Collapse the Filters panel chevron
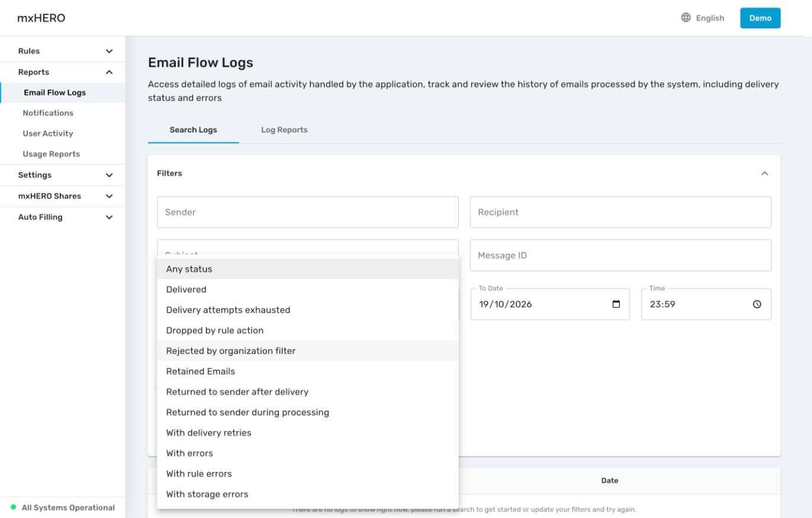The width and height of the screenshot is (812, 518). pyautogui.click(x=765, y=173)
